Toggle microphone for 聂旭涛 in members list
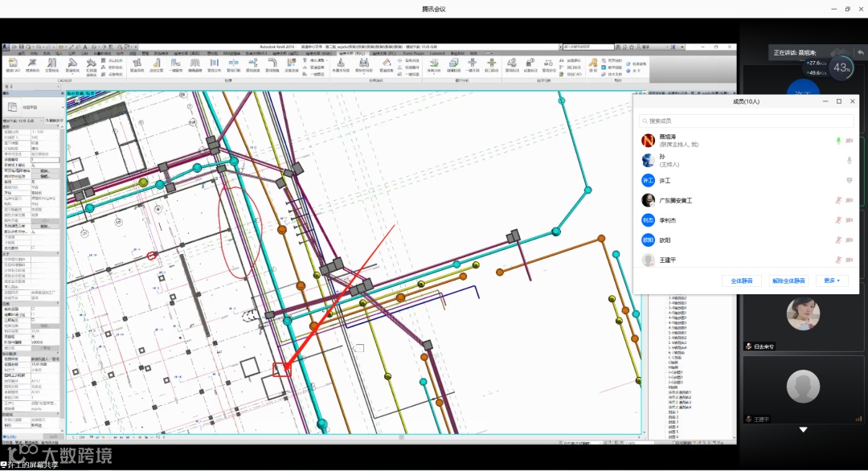 click(838, 141)
